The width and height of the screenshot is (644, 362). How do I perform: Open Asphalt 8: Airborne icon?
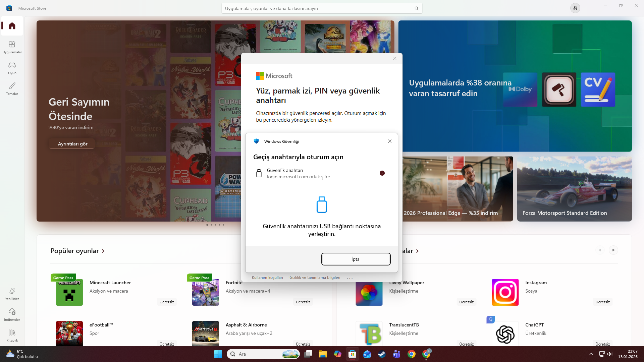click(206, 334)
